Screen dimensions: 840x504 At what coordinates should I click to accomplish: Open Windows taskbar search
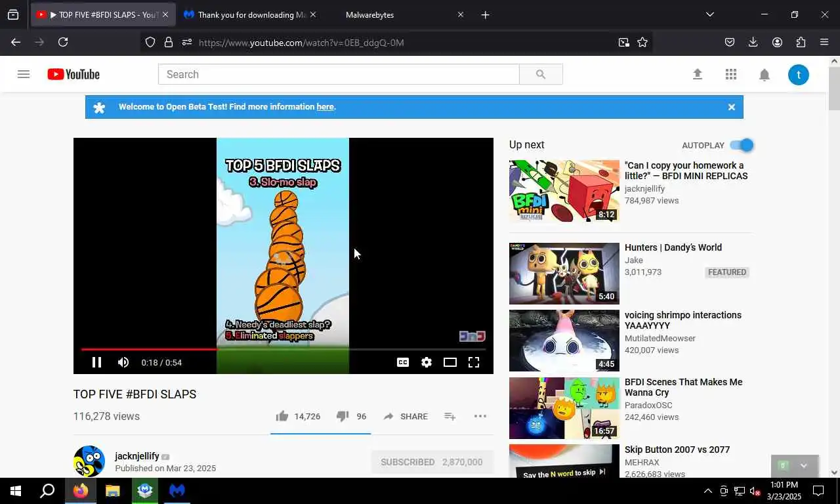(x=47, y=490)
